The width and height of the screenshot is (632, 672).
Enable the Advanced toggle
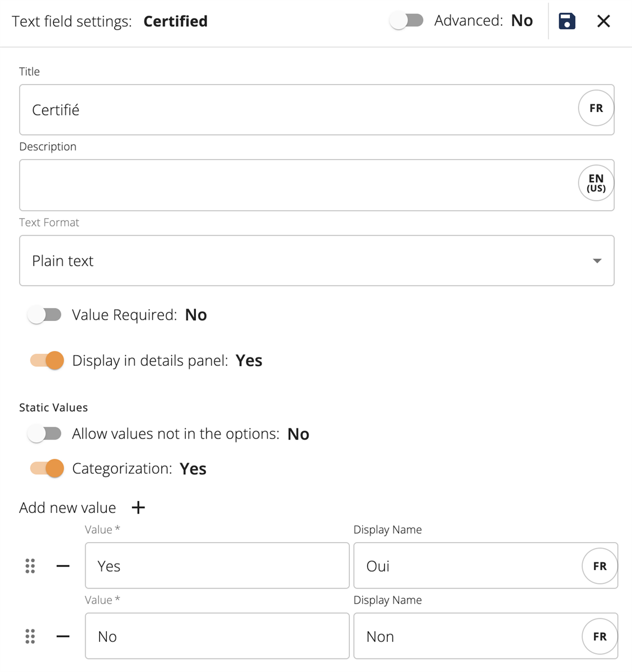(407, 21)
